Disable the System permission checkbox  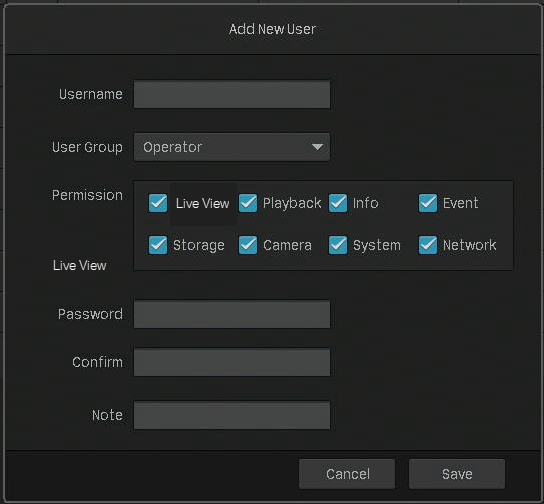click(338, 245)
